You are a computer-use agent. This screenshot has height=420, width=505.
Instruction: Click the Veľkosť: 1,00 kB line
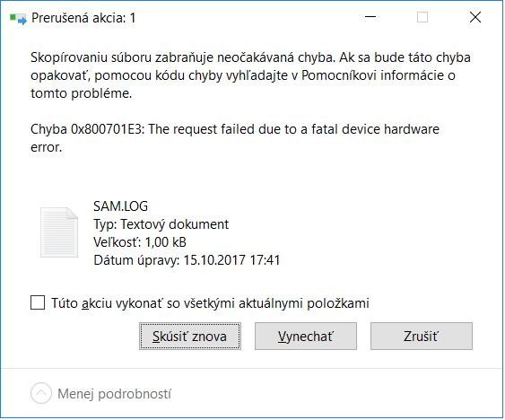point(140,242)
